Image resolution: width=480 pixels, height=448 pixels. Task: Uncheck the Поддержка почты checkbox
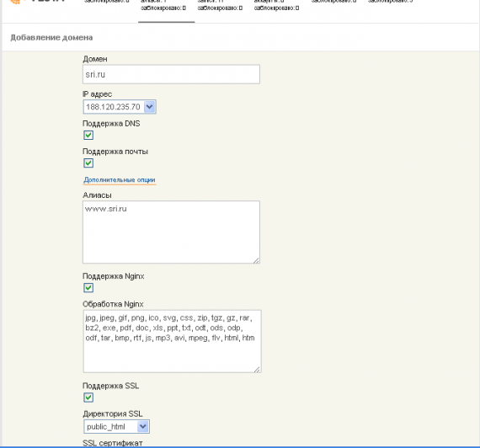pos(88,163)
